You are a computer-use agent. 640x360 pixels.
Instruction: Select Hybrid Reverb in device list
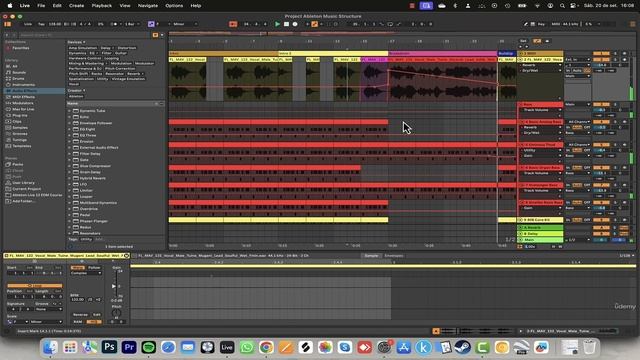pos(93,178)
